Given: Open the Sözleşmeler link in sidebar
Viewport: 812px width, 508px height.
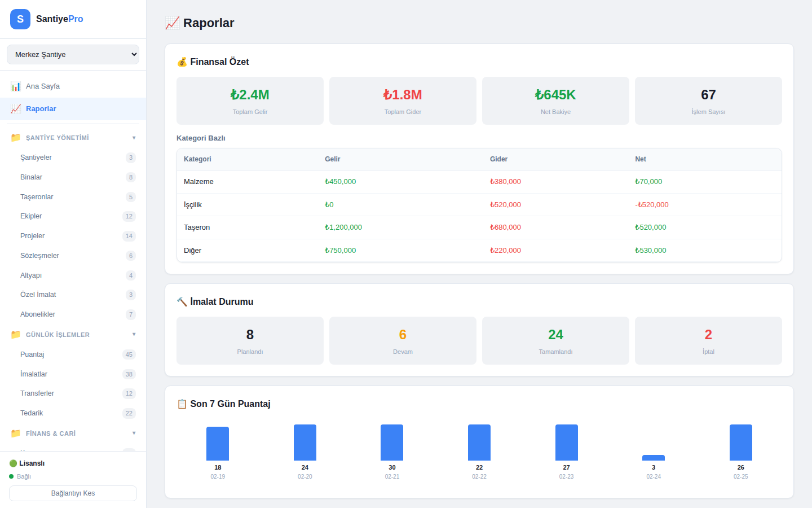Looking at the screenshot, I should (x=39, y=256).
